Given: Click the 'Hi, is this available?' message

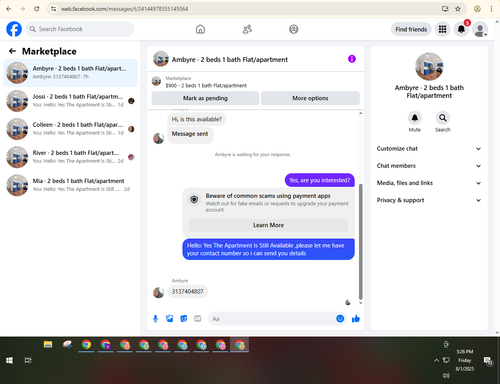Looking at the screenshot, I should click(x=196, y=119).
